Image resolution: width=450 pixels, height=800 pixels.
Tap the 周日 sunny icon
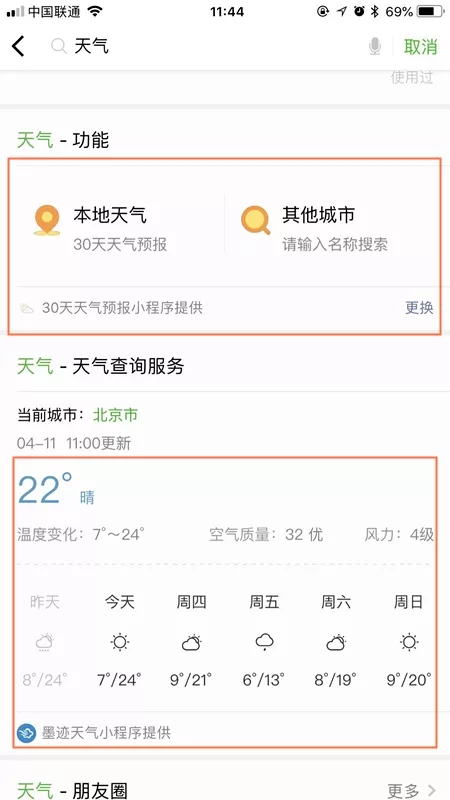(x=409, y=642)
